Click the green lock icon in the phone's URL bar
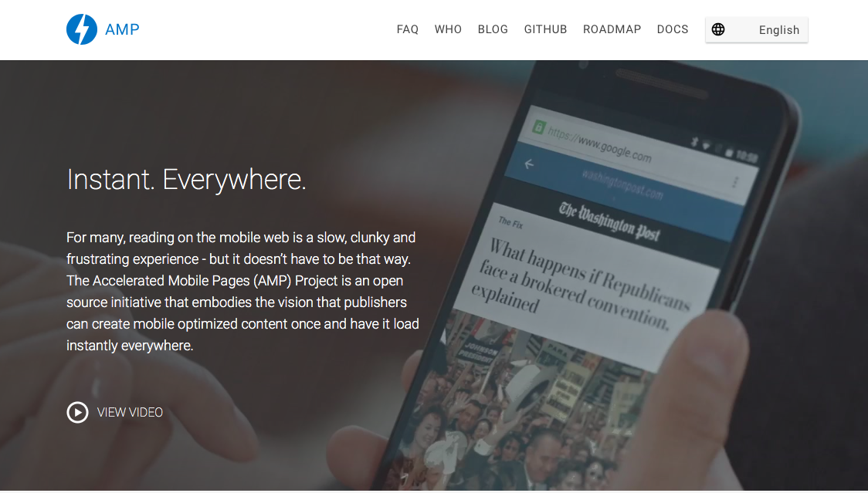This screenshot has width=868, height=493. point(538,127)
